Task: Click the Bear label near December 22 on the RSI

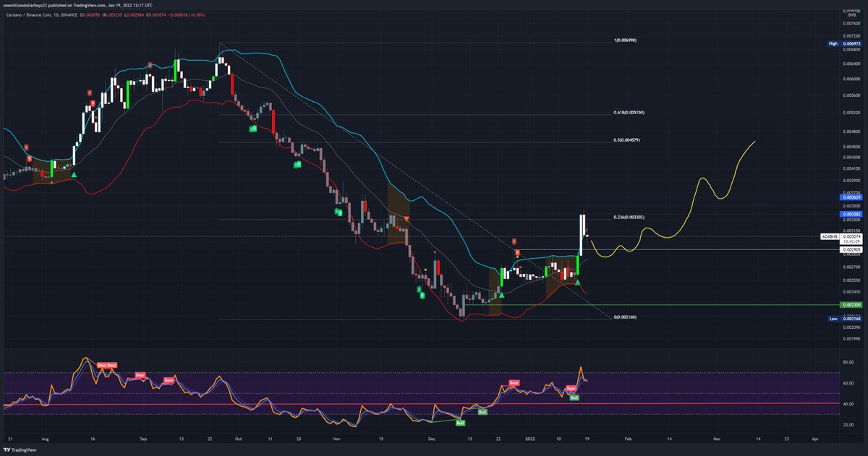Action: (x=514, y=382)
